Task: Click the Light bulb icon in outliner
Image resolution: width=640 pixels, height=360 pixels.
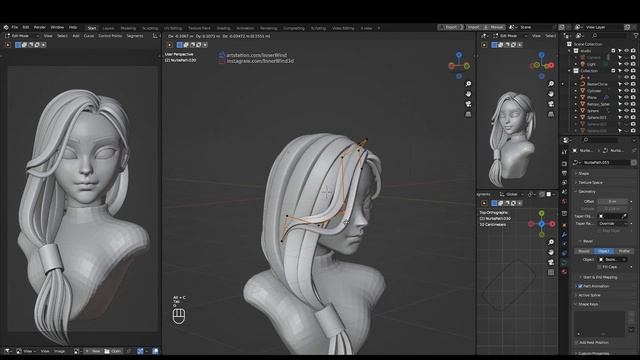Action: 582,64
